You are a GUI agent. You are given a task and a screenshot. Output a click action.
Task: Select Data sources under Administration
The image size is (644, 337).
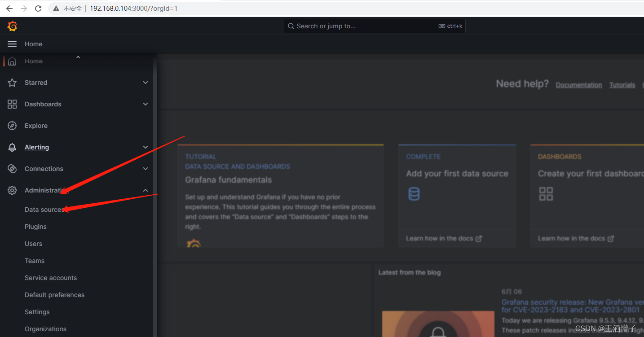pyautogui.click(x=44, y=210)
